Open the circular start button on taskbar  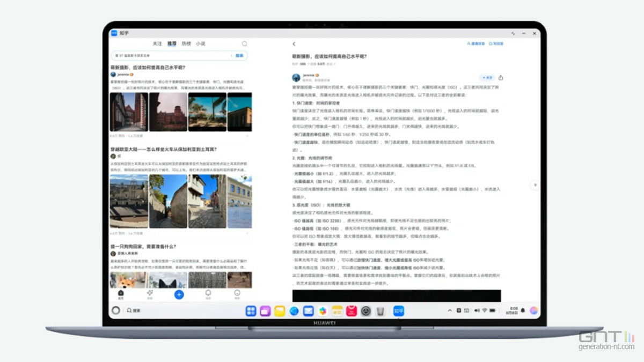point(115,310)
